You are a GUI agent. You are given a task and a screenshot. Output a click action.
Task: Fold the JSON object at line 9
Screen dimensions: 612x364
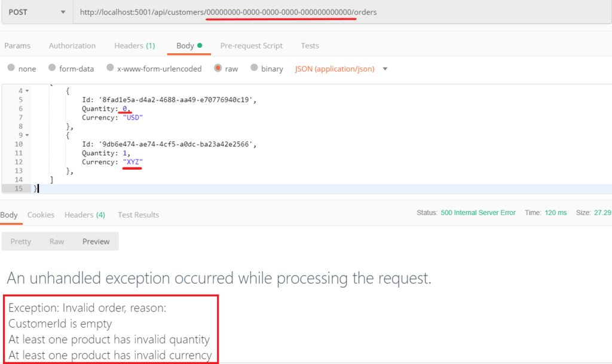pyautogui.click(x=27, y=135)
